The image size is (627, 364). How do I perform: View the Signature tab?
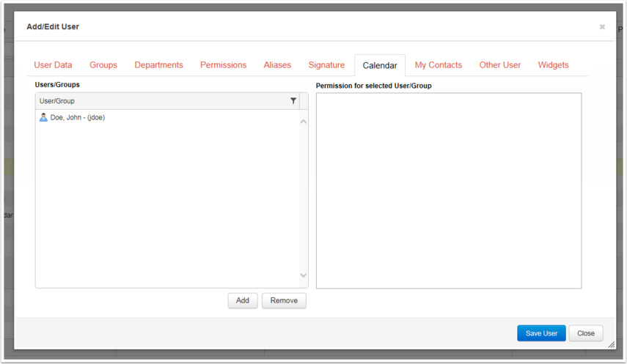tap(326, 65)
